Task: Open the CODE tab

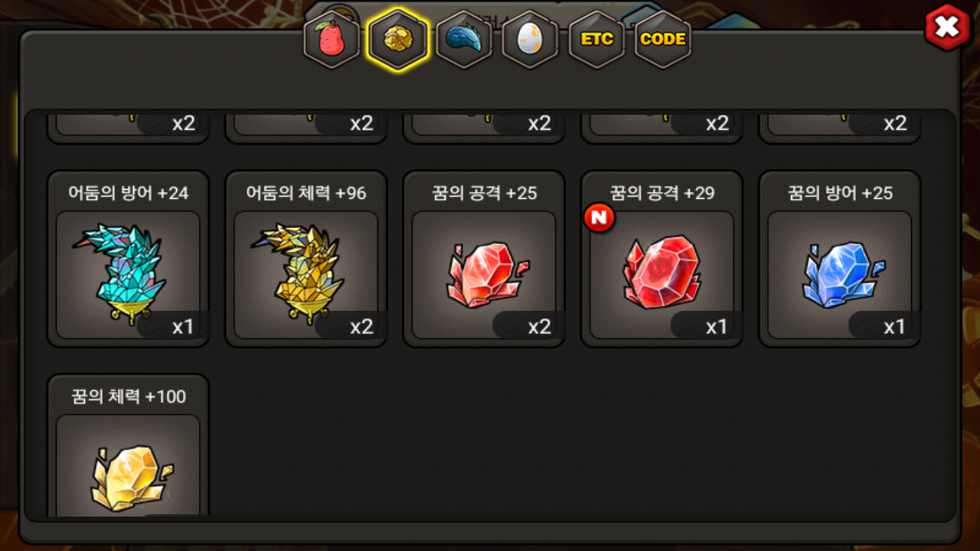Action: 663,40
